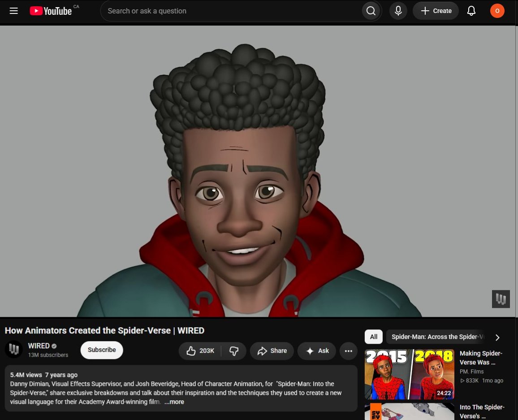Focus the Search or ask a question field
The image size is (518, 420).
click(x=231, y=11)
